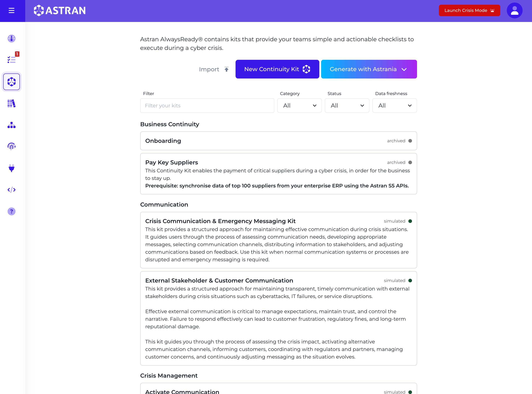
Task: Expand the Status dropdown
Action: tap(347, 105)
